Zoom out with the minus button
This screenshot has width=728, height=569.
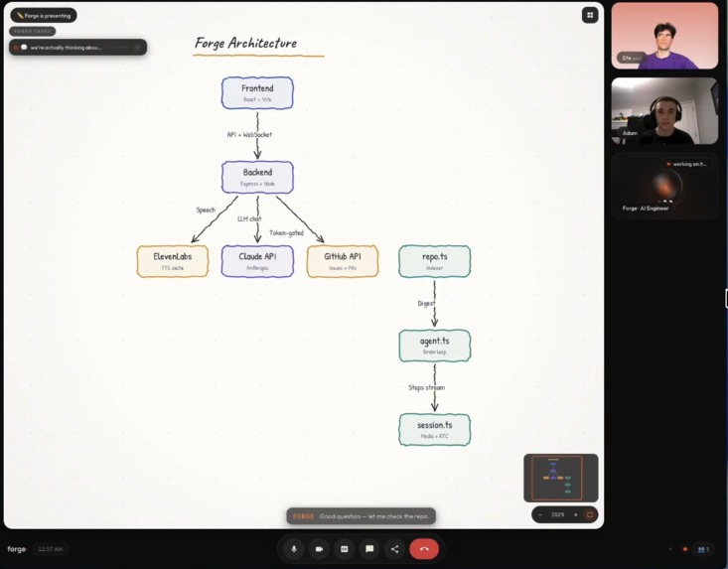[540, 514]
